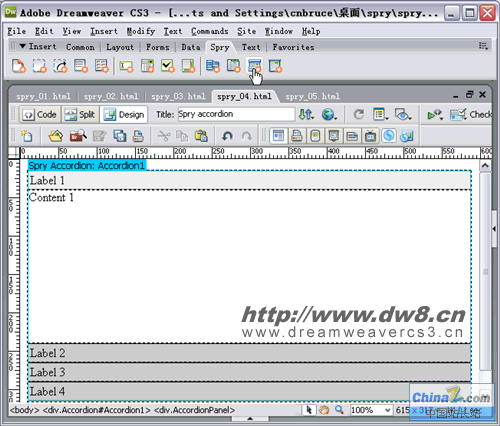
Task: Insert a Spry Validation Checkbox
Action: point(167,66)
